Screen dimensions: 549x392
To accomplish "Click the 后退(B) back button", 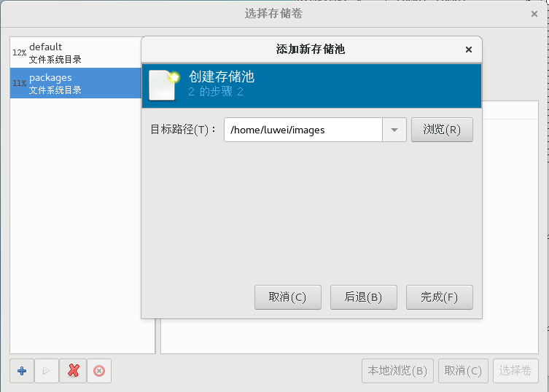I will click(x=363, y=297).
